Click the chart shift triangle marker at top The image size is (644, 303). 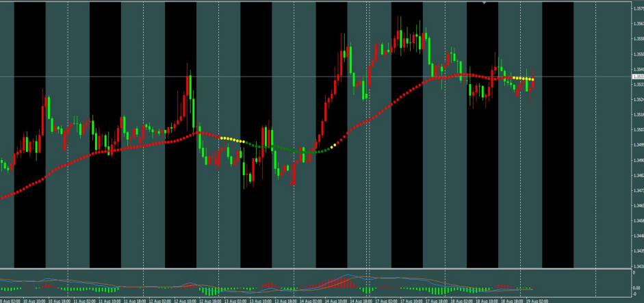485,3
